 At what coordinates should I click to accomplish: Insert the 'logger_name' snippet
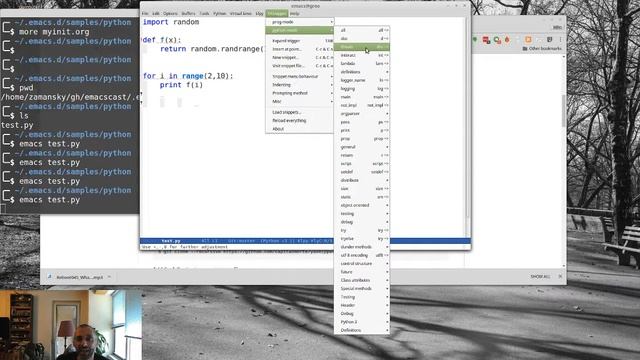[x=362, y=80]
